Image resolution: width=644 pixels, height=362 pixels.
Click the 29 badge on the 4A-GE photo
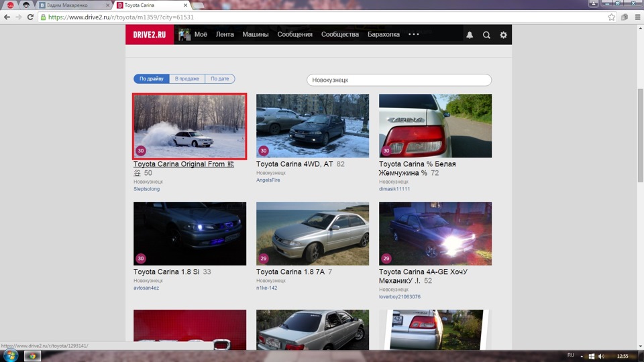tap(386, 259)
